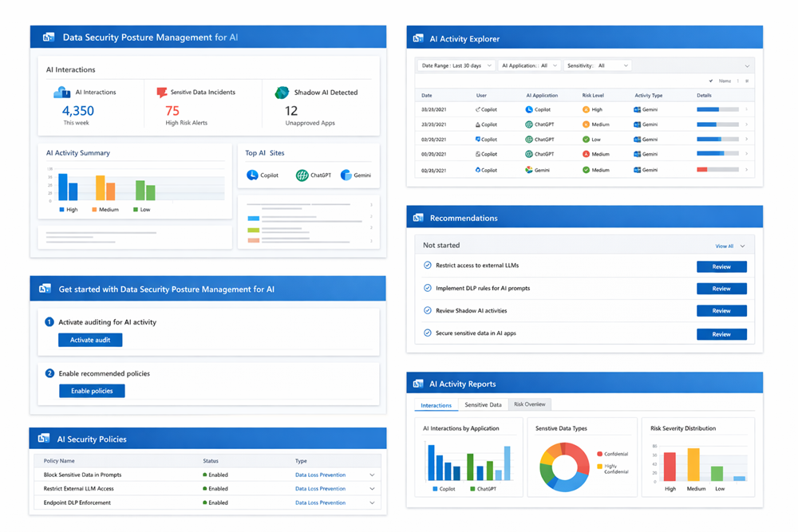Toggle the check for Restrict access to external LLMs

pyautogui.click(x=428, y=266)
